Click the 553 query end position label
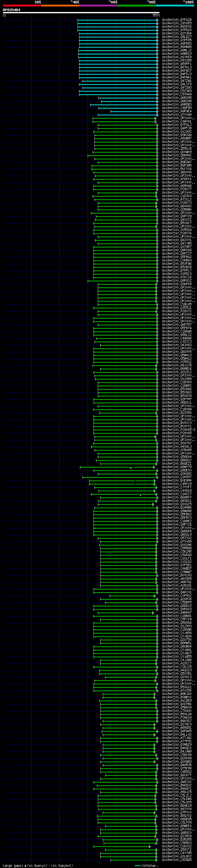197x868 pixels. (x=155, y=15)
